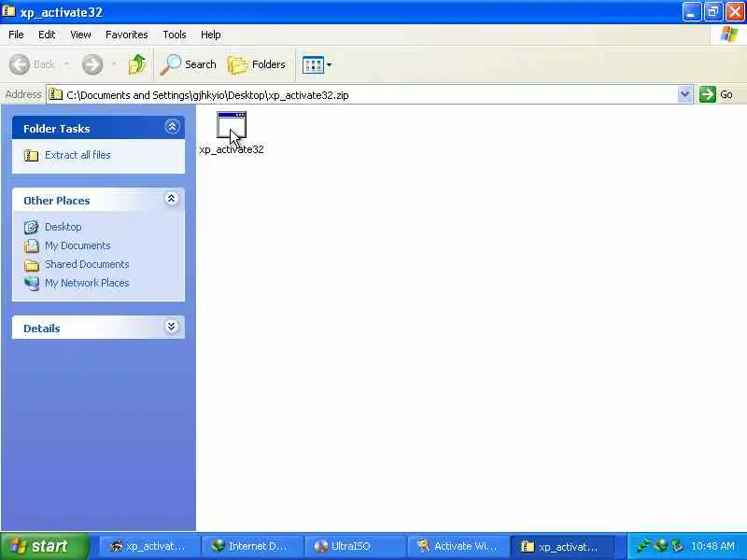Open the Back history dropdown arrow
Image resolution: width=747 pixels, height=560 pixels.
click(x=66, y=63)
